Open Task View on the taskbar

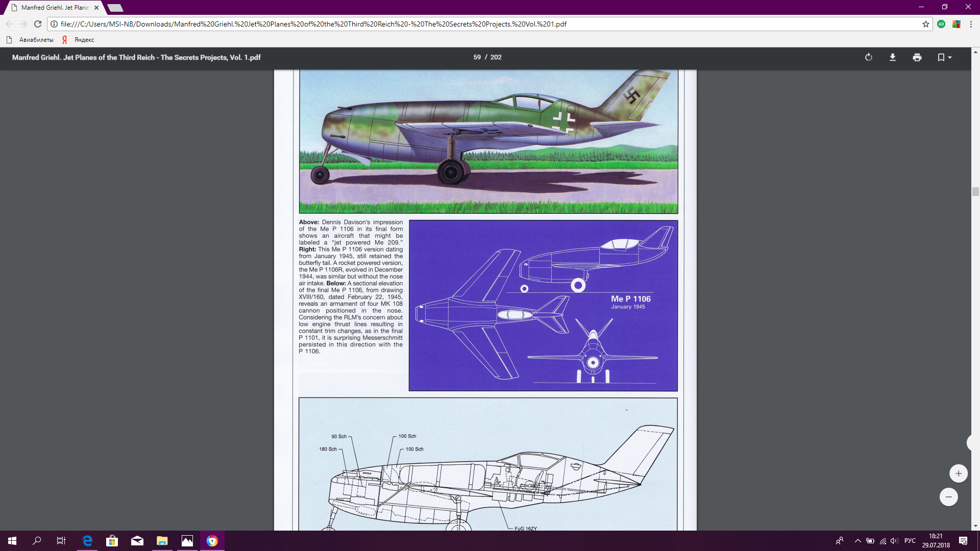click(x=61, y=541)
